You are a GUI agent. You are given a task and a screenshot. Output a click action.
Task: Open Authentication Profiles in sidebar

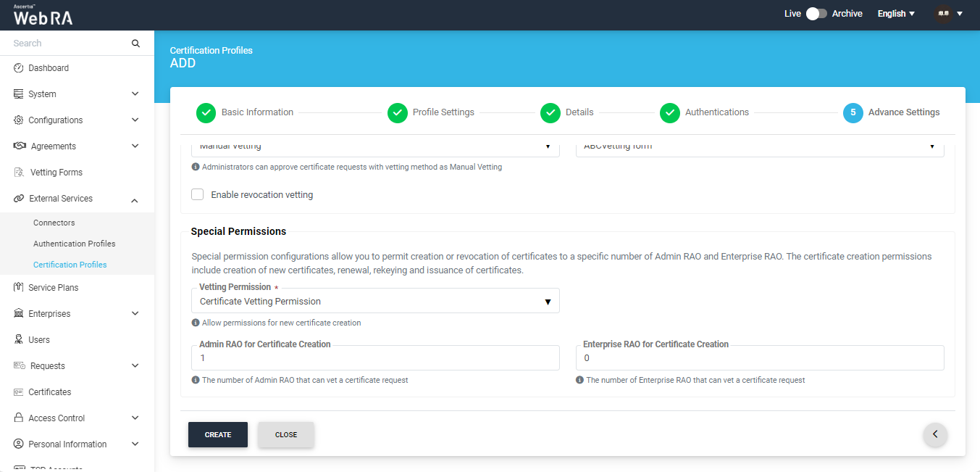75,244
